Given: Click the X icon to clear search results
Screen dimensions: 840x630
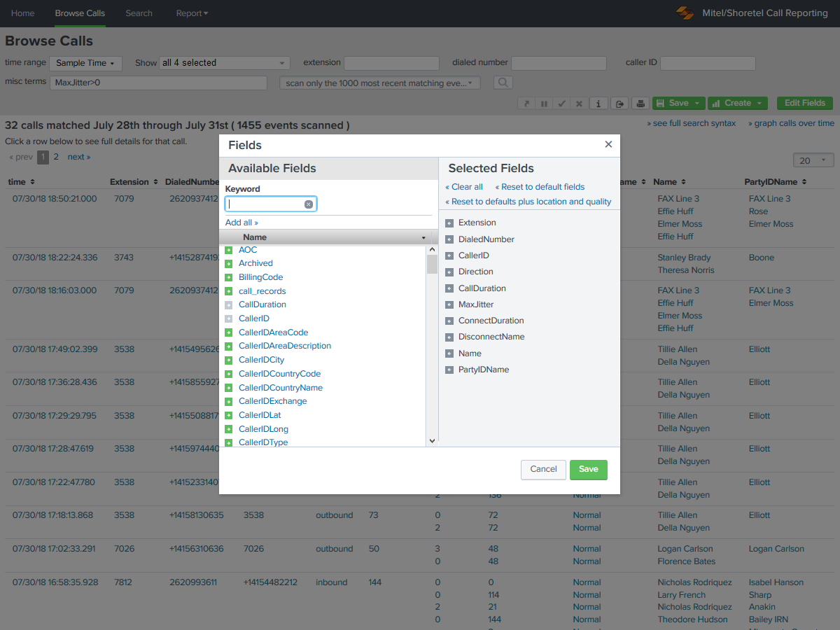Looking at the screenshot, I should point(579,103).
